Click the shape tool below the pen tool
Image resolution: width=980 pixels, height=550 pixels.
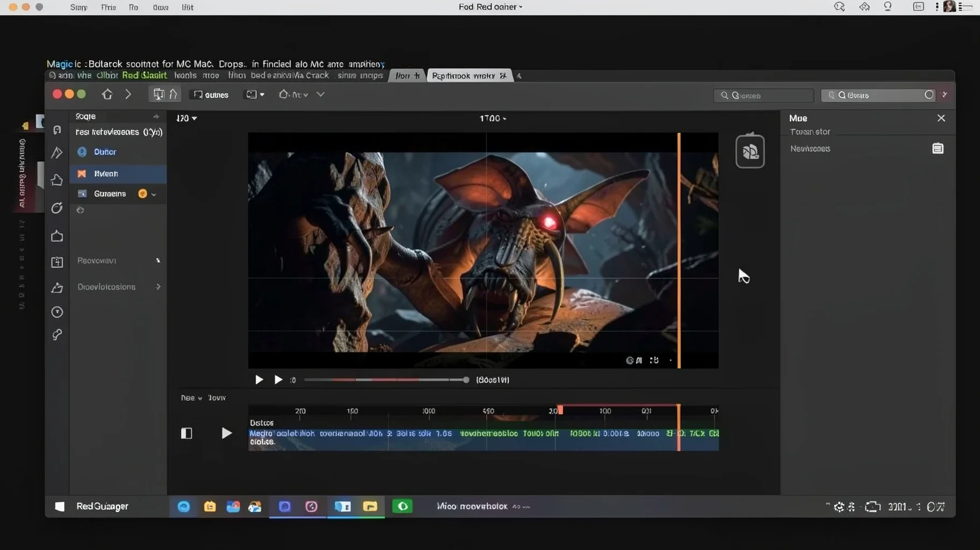pyautogui.click(x=57, y=180)
